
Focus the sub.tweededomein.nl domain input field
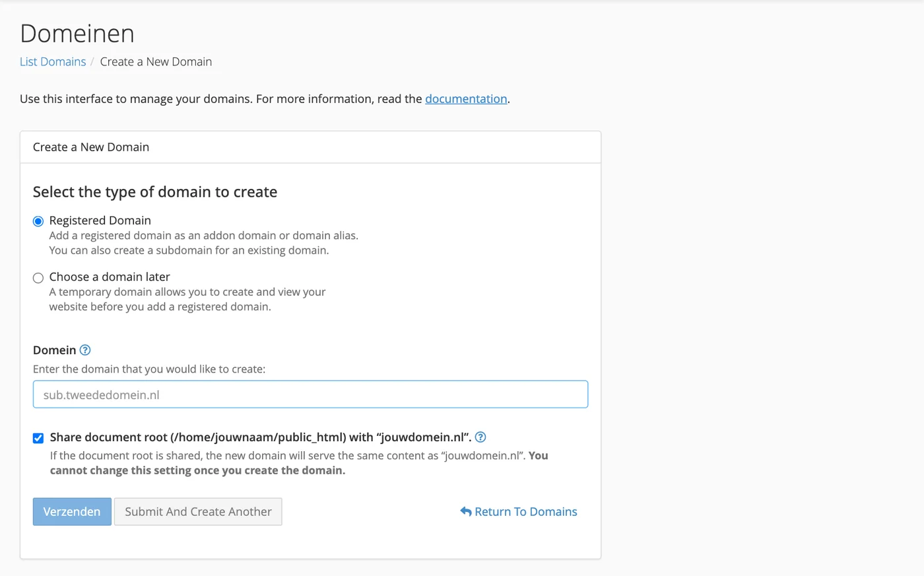pos(310,394)
